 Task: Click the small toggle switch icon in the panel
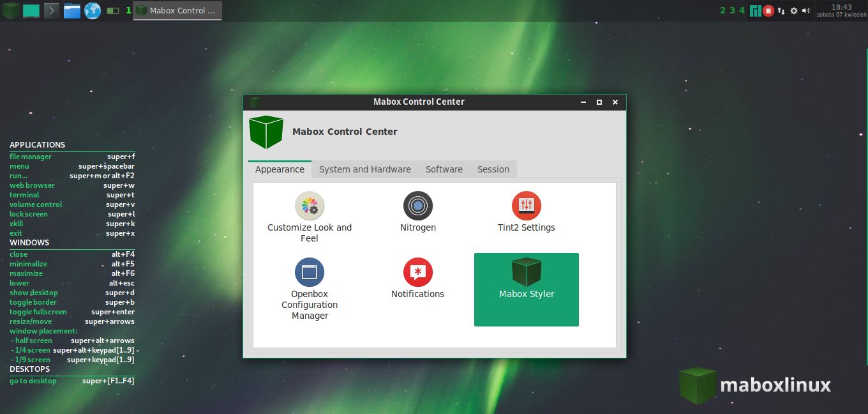[x=113, y=11]
